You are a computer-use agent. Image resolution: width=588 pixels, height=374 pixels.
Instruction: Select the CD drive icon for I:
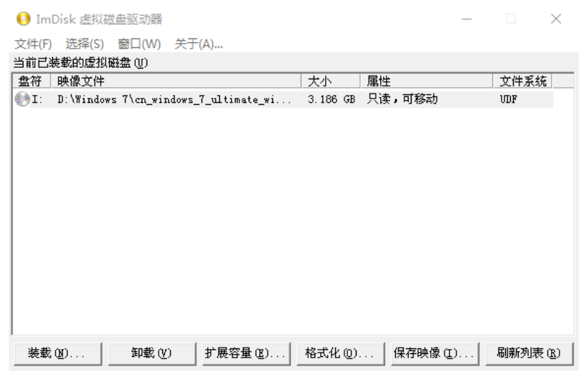pos(22,99)
